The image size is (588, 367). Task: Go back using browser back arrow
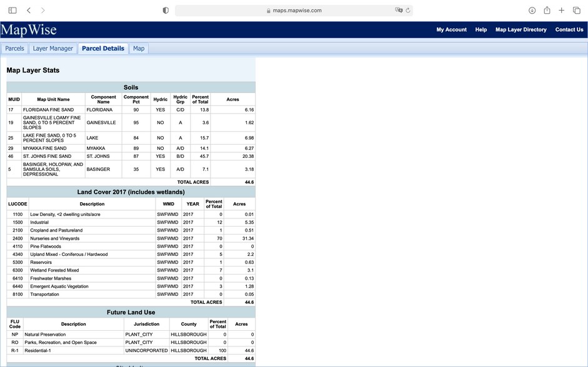coord(29,11)
